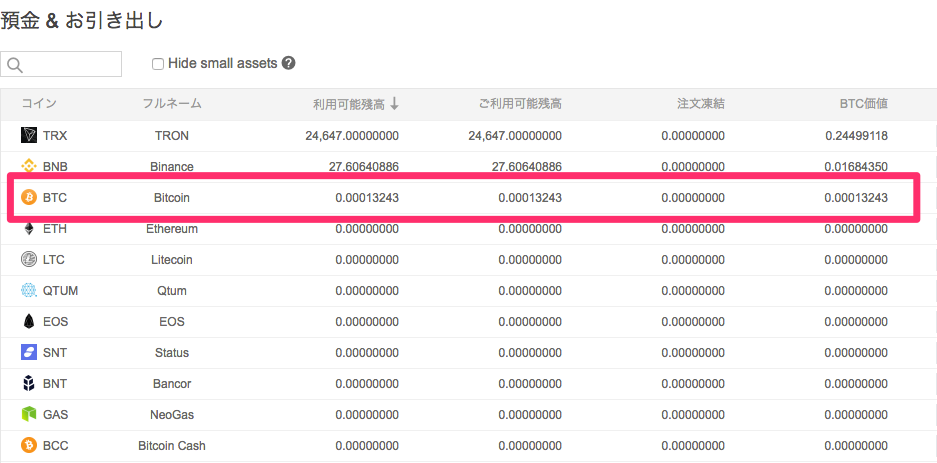This screenshot has height=463, width=937.
Task: Click the ETH coin icon
Action: [x=29, y=229]
